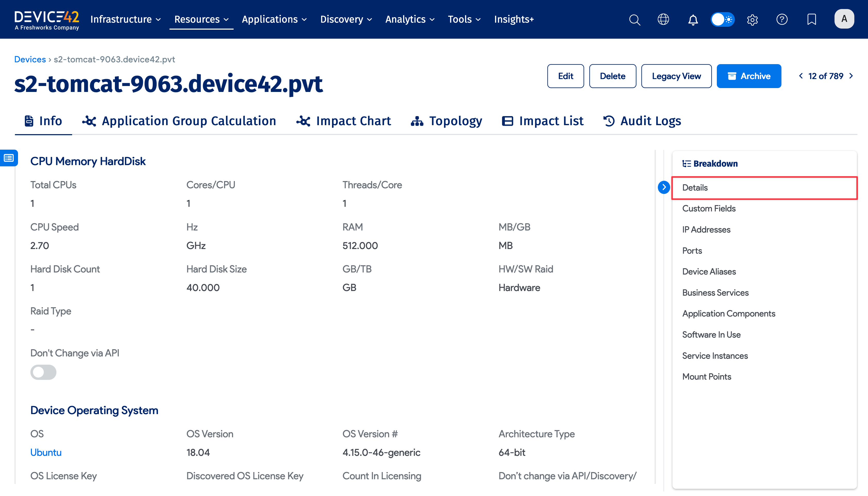Click the globe language icon

coord(663,19)
